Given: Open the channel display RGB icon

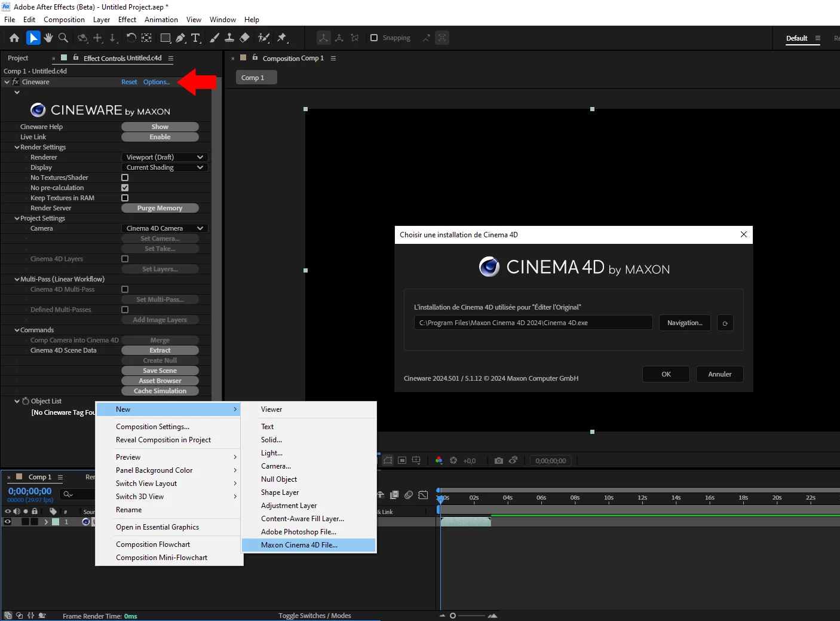Looking at the screenshot, I should tap(439, 460).
